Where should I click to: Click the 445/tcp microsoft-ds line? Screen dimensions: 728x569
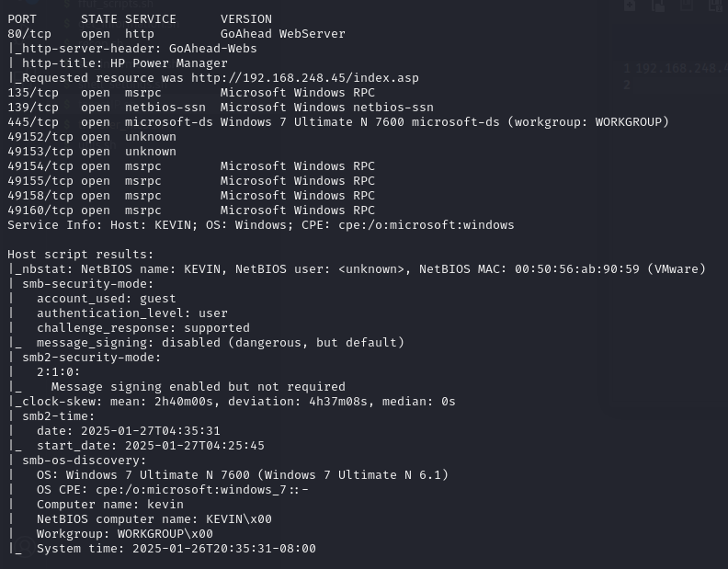[338, 122]
